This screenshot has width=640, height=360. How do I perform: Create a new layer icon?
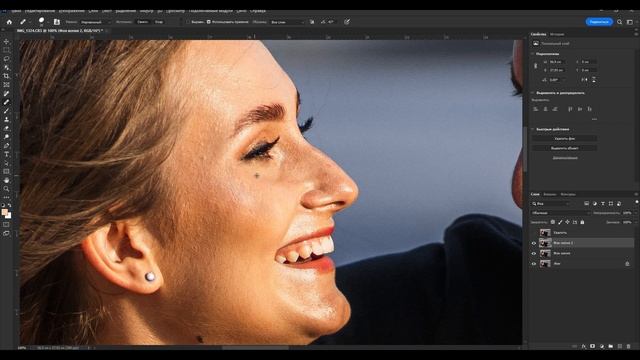(x=620, y=346)
